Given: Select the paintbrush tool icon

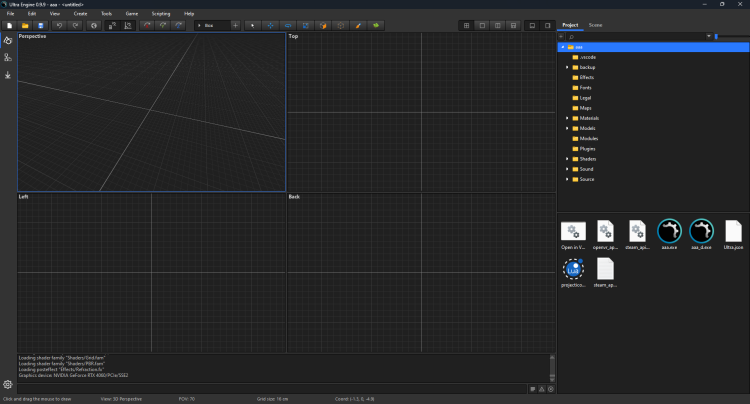Looking at the screenshot, I should tap(358, 25).
